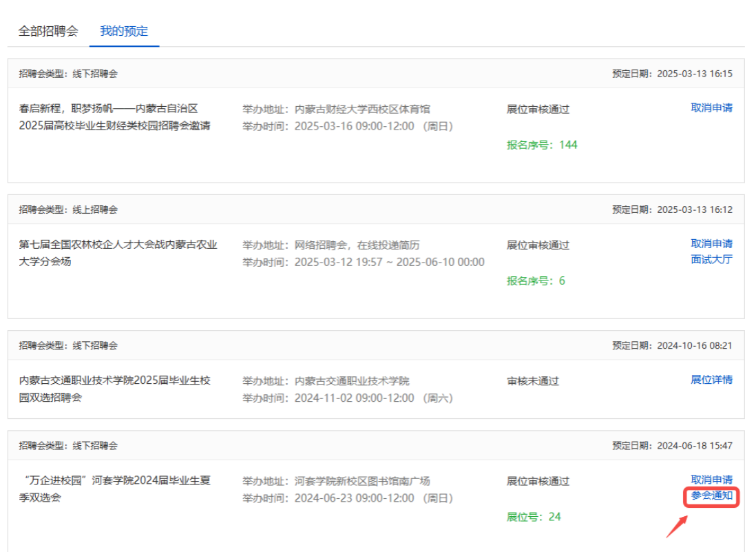Click the "万企进校园" 河套学院 fair title
This screenshot has height=552, width=756.
click(114, 489)
